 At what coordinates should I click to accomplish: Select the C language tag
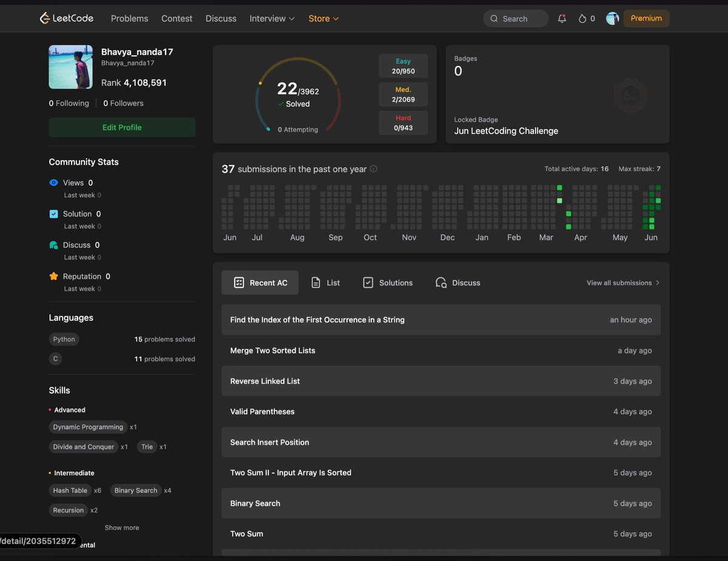click(55, 359)
